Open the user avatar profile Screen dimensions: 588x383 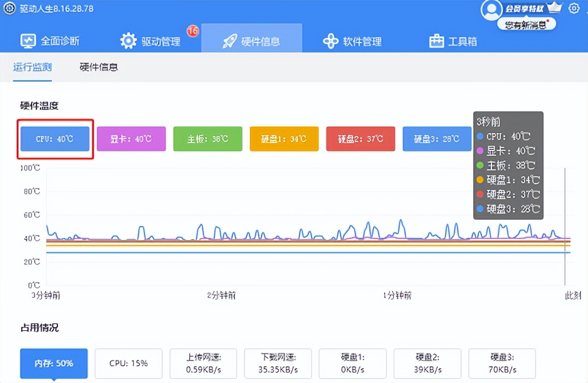(491, 11)
